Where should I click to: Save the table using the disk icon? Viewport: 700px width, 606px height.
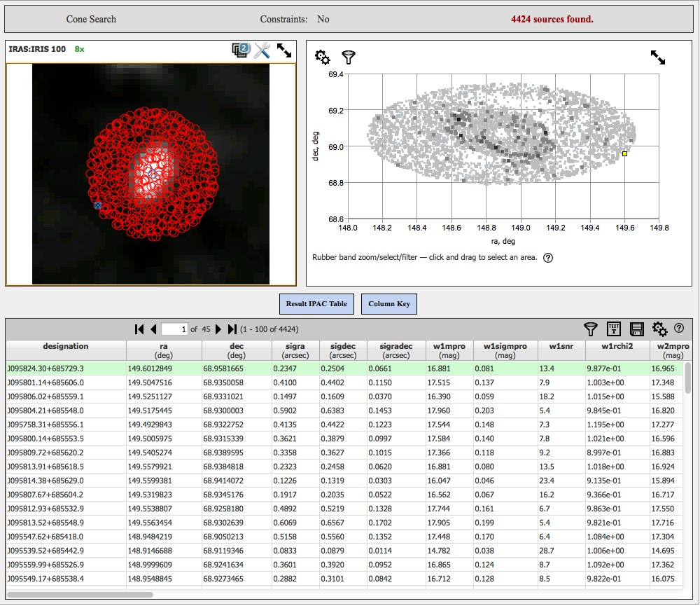tap(636, 329)
